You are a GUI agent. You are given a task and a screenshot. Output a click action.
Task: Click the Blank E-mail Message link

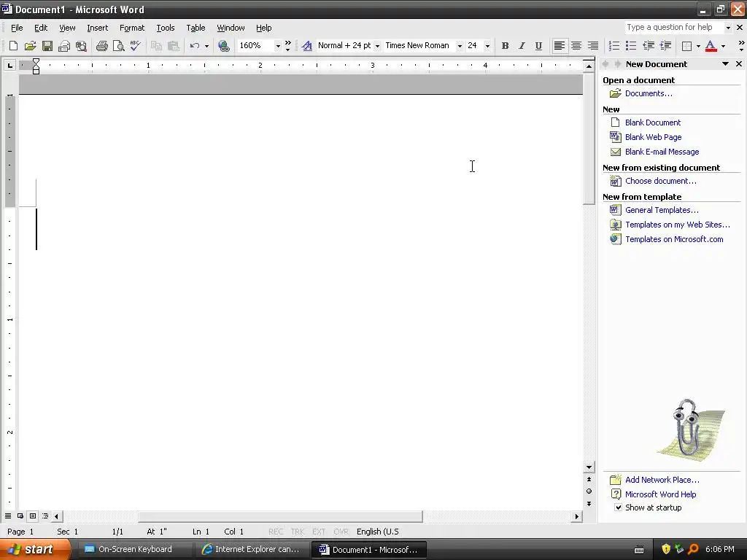pyautogui.click(x=662, y=152)
